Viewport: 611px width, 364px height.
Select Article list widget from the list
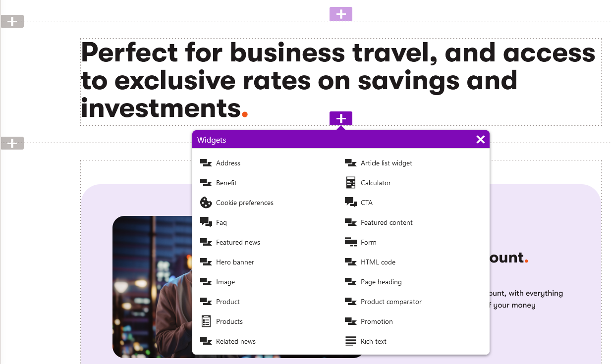pos(386,163)
